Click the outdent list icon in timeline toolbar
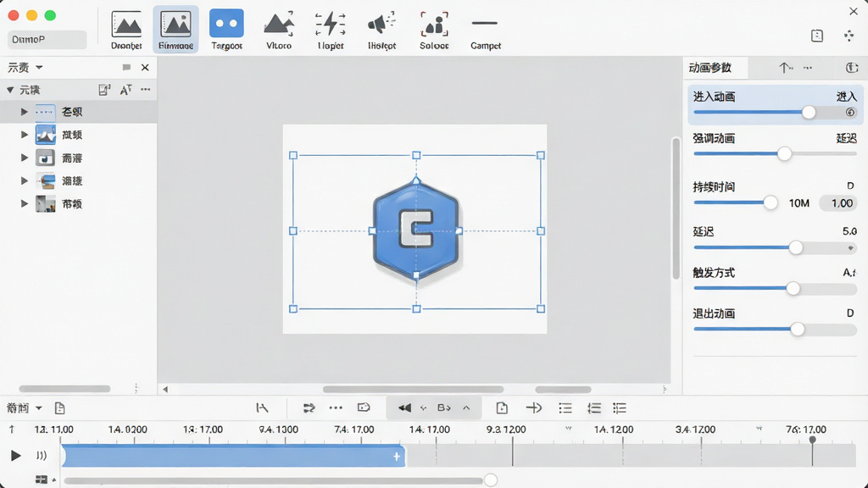This screenshot has height=488, width=868. 594,408
